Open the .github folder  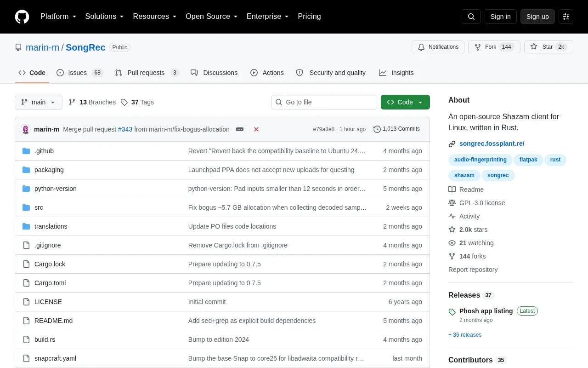click(44, 151)
